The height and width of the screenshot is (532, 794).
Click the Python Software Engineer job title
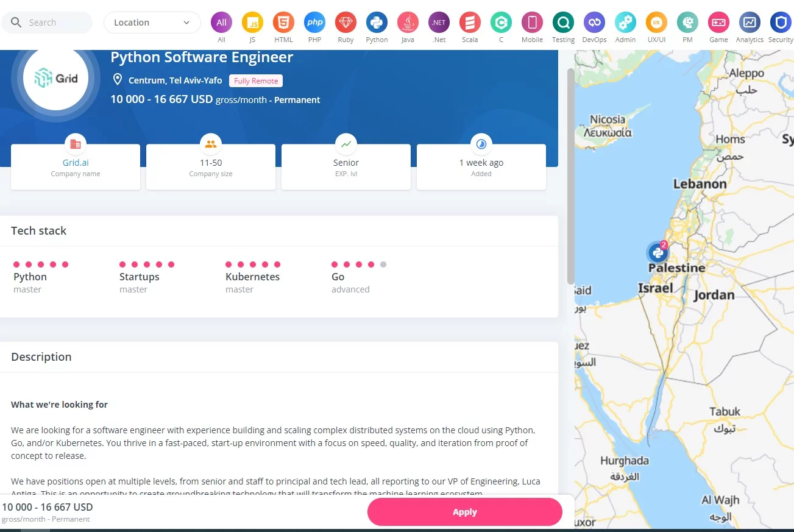click(x=202, y=57)
